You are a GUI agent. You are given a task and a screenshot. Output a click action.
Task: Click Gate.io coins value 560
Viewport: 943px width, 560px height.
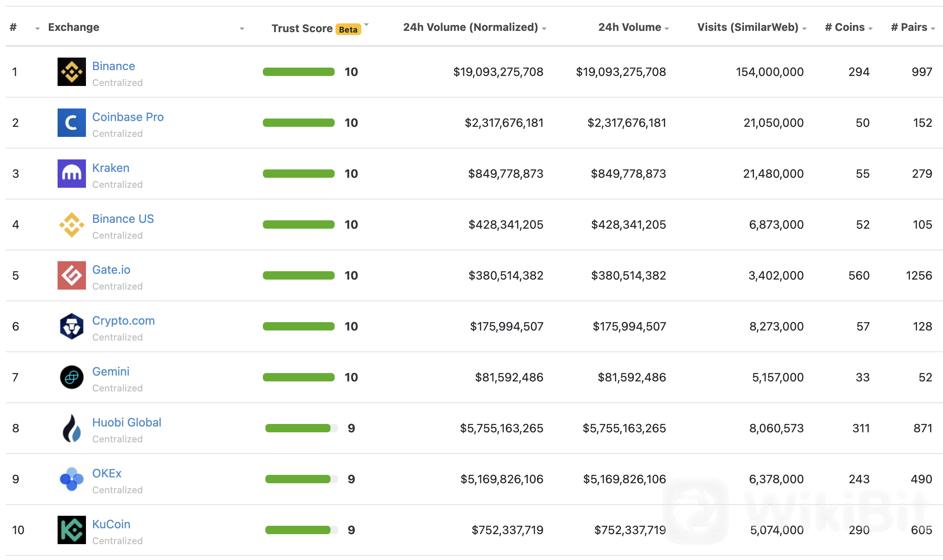(859, 275)
